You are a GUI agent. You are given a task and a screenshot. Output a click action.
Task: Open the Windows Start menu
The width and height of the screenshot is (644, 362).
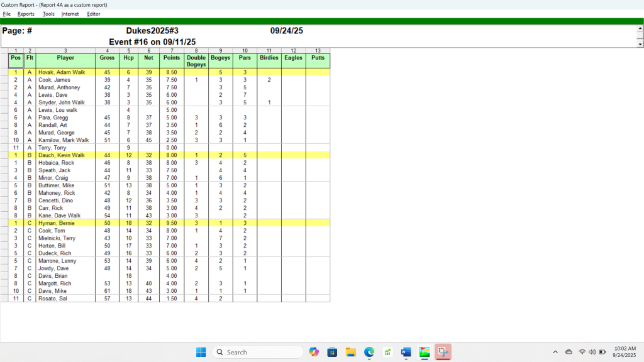click(x=201, y=352)
